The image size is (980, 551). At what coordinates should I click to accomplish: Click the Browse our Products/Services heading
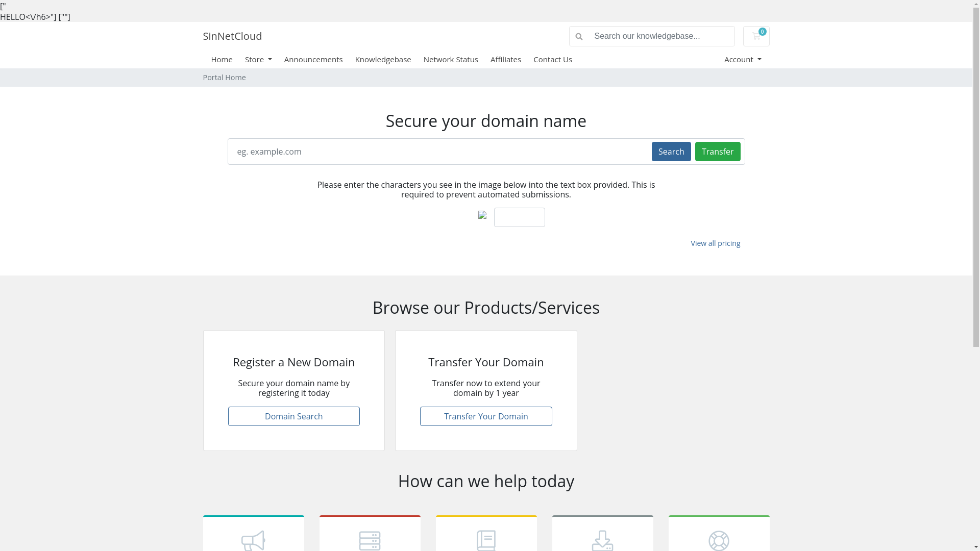click(x=486, y=308)
